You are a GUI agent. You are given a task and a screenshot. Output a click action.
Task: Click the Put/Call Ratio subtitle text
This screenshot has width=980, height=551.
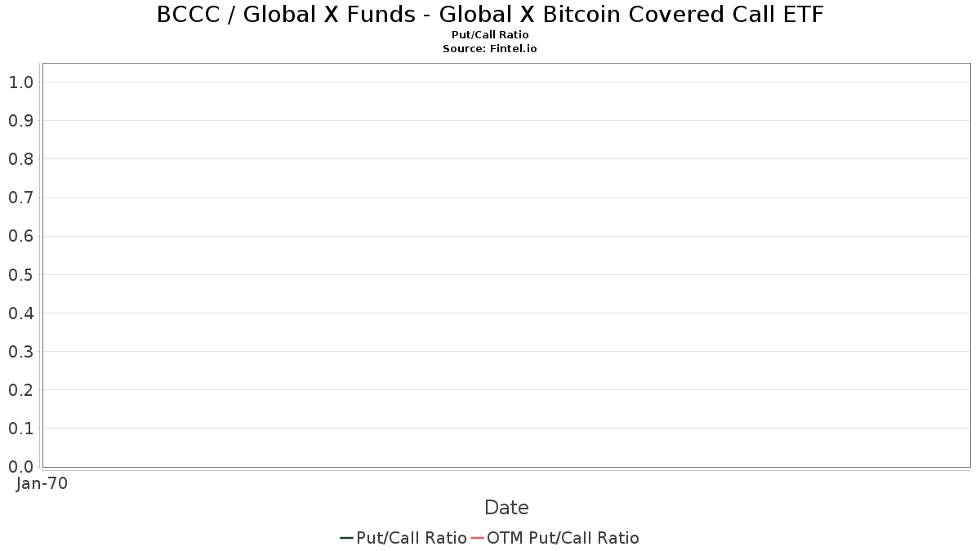[x=490, y=35]
